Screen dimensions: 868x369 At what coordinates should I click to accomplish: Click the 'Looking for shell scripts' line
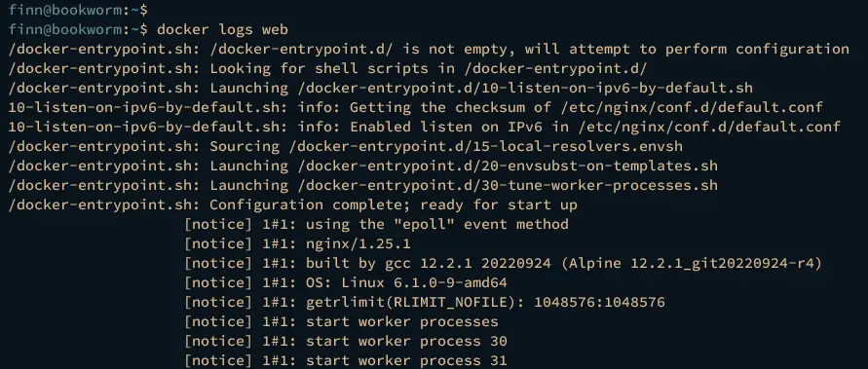coord(327,68)
